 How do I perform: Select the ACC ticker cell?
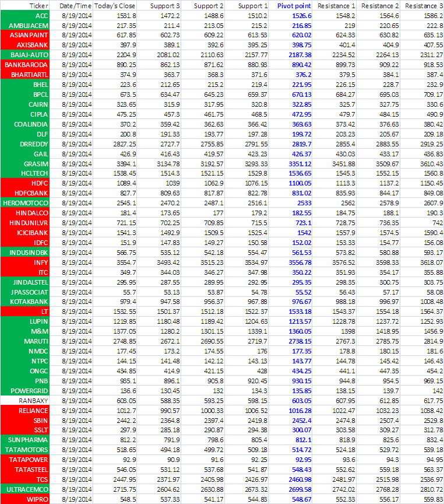(x=25, y=16)
